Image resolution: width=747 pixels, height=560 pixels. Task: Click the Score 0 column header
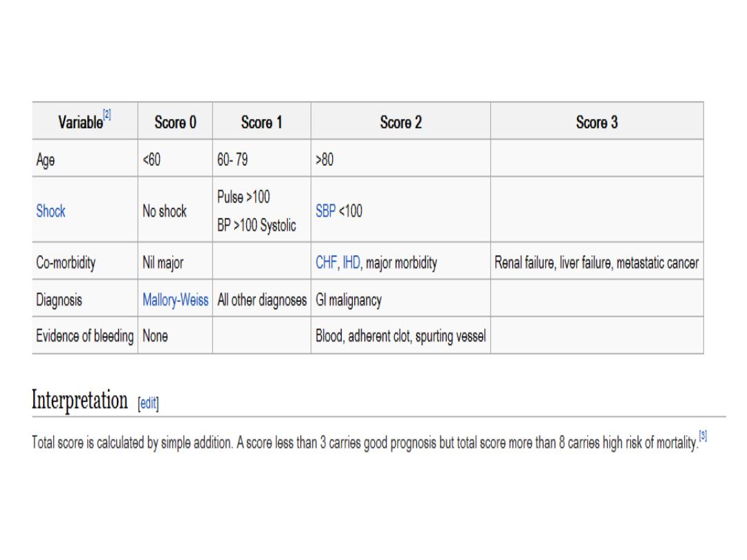coord(175,122)
